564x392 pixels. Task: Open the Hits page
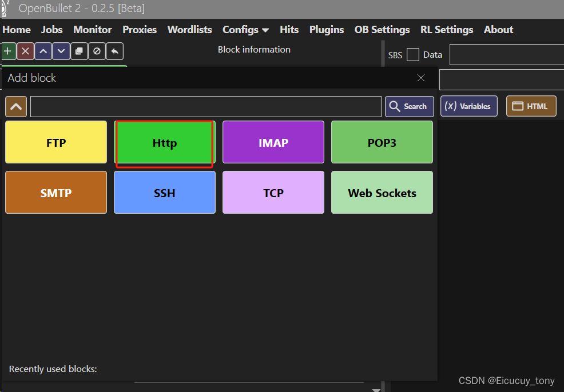[289, 30]
